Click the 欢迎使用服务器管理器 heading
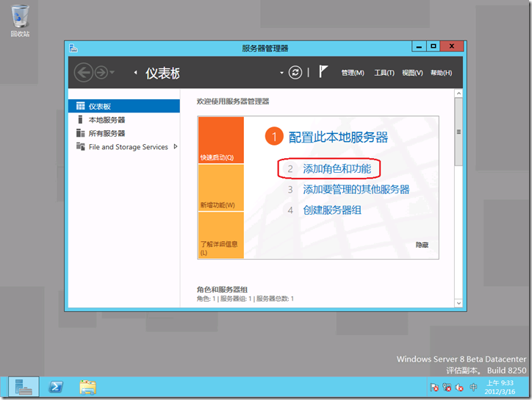 click(x=233, y=101)
